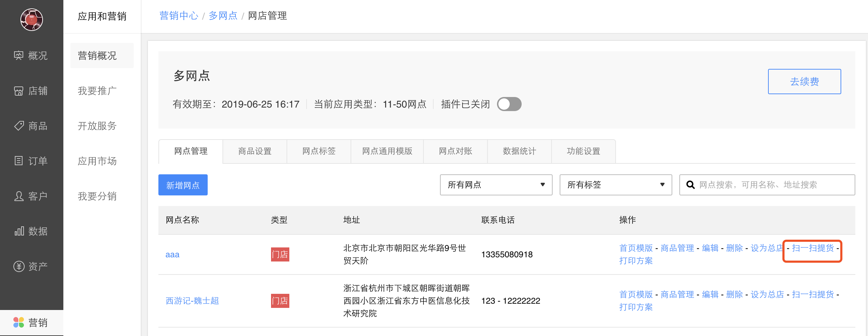Switch to the 商品设置 tab
868x336 pixels.
point(254,151)
